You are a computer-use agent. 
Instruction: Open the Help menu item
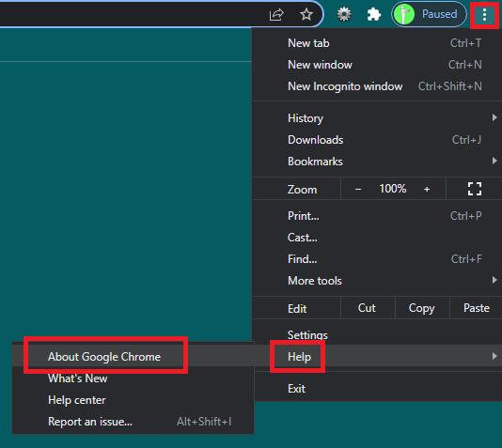pos(377,356)
